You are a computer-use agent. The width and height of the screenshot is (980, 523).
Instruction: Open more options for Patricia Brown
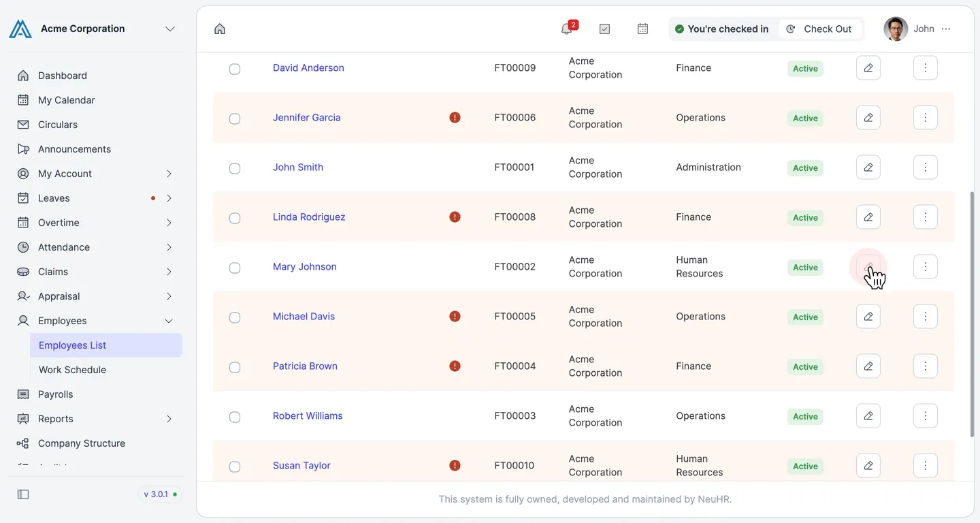[x=926, y=366]
